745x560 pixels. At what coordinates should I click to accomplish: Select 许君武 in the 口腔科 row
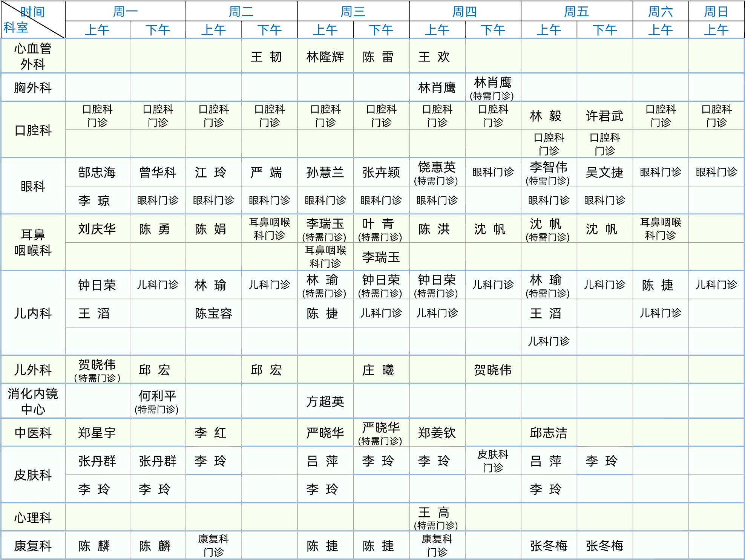click(x=604, y=116)
